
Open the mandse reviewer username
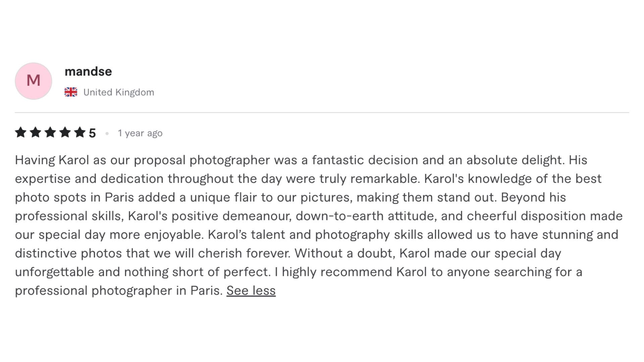tap(88, 71)
